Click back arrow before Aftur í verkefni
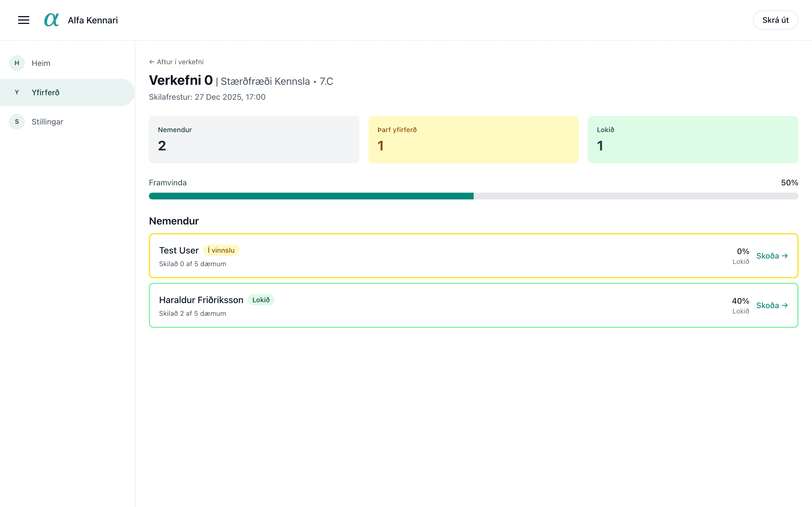 coord(152,62)
